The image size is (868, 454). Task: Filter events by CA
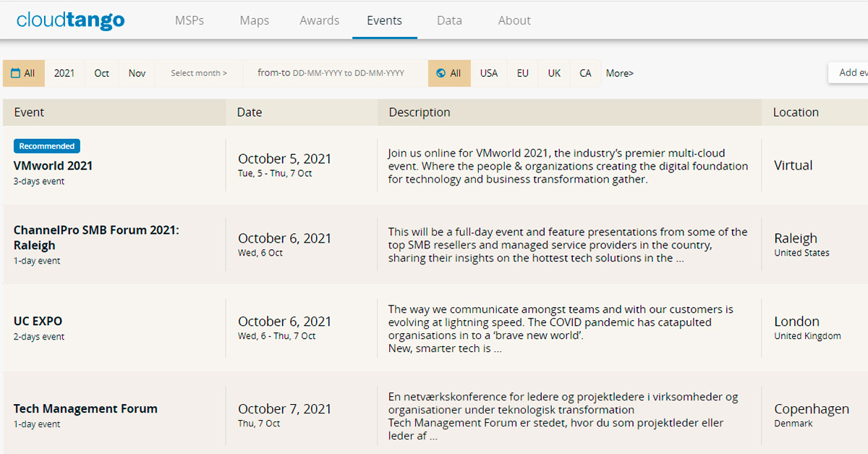tap(586, 73)
